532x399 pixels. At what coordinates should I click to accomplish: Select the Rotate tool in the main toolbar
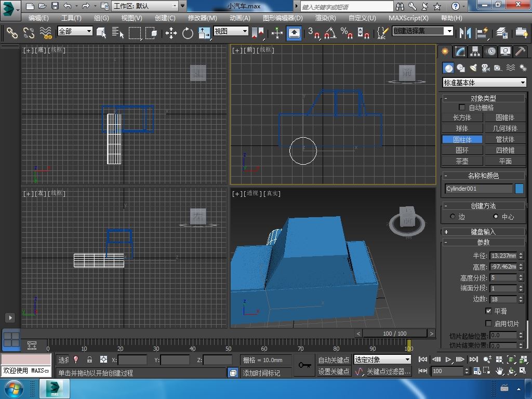click(188, 33)
